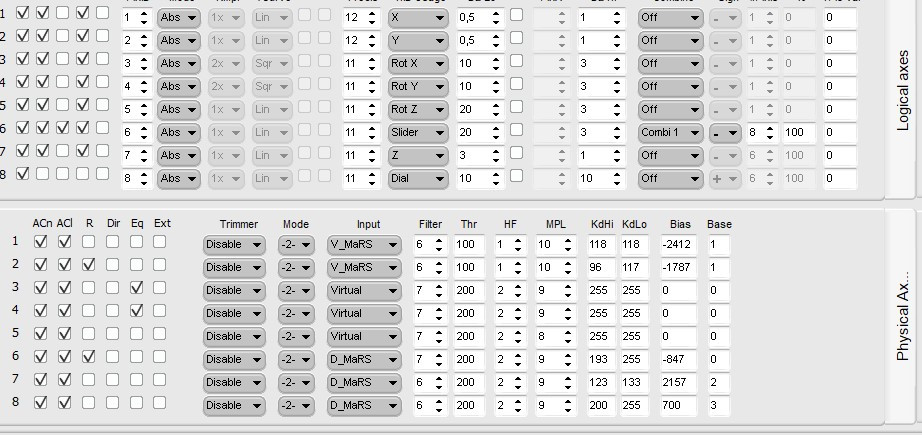Open the Combi 1 combine dropdown
Image resolution: width=922 pixels, height=435 pixels.
[x=670, y=132]
